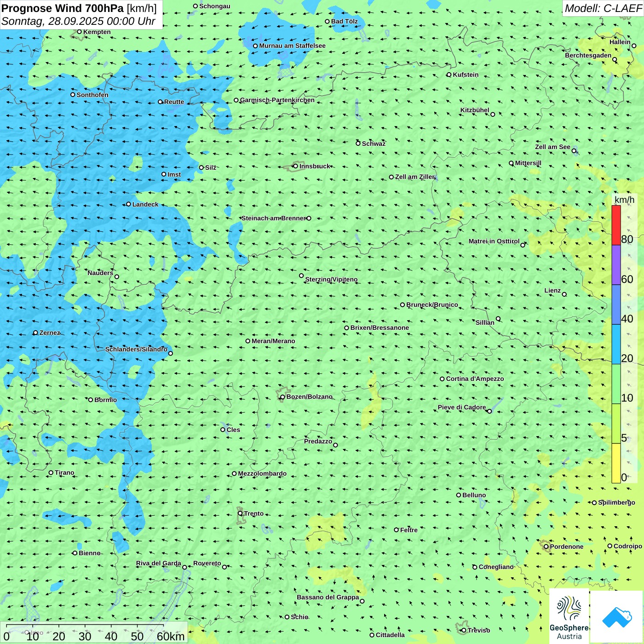
Task: Click the Kufstein city marker
Action: pos(449,75)
